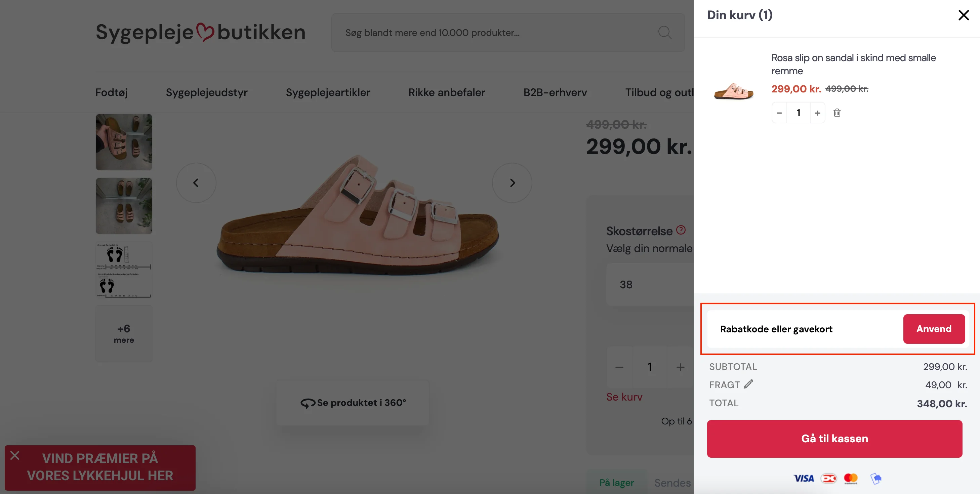
Task: Delete the sandal from cart via trash icon
Action: click(837, 113)
